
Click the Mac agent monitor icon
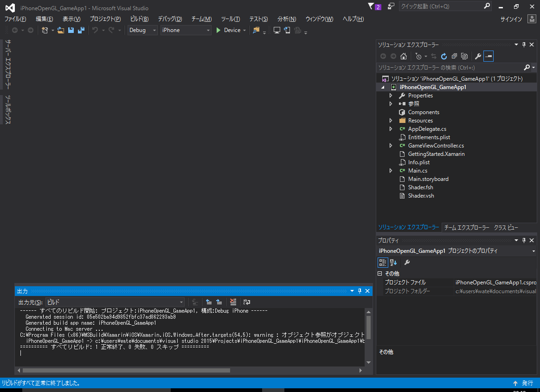tap(276, 30)
